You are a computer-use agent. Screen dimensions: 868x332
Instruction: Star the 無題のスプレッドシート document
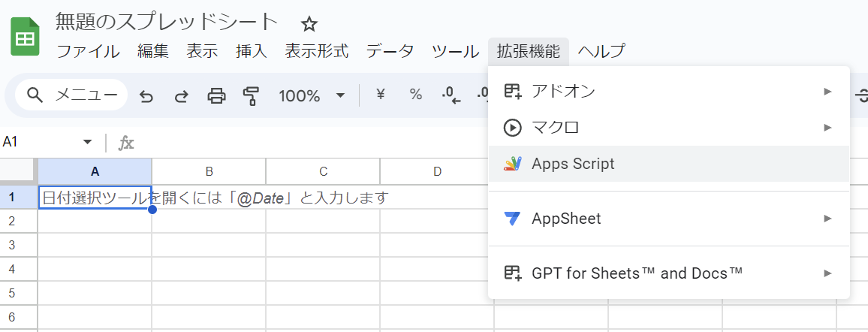click(309, 24)
